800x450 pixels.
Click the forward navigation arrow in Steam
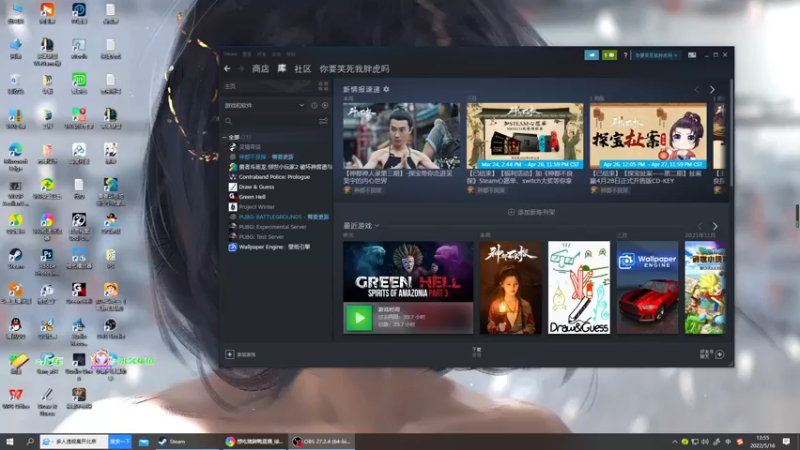click(241, 69)
